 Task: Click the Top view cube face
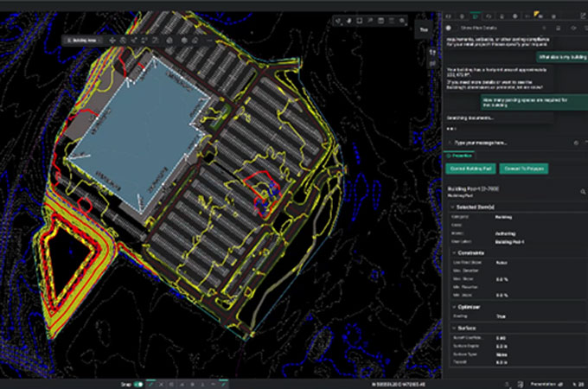point(423,29)
